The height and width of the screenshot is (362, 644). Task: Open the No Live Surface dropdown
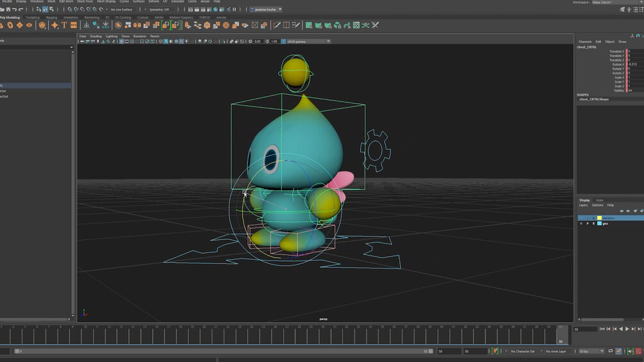click(122, 10)
